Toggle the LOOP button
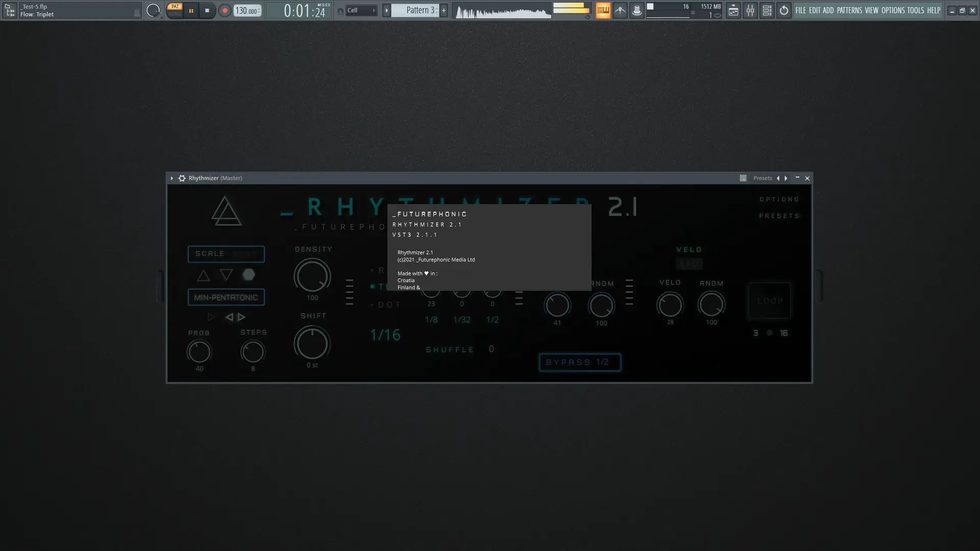 click(x=769, y=301)
